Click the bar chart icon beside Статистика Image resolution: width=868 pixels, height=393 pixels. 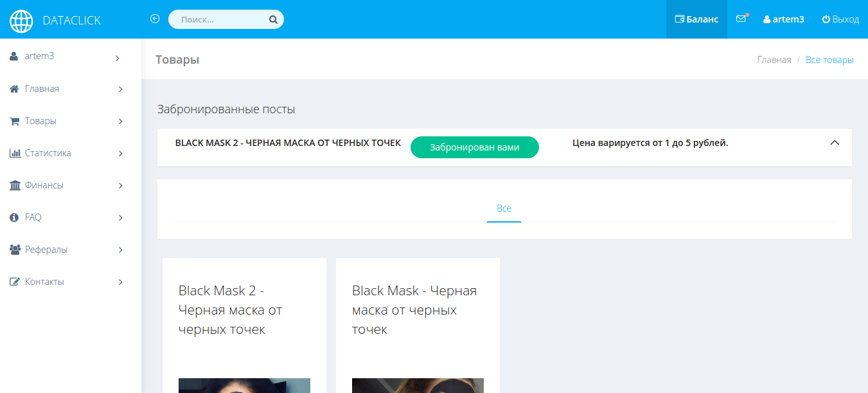(15, 153)
